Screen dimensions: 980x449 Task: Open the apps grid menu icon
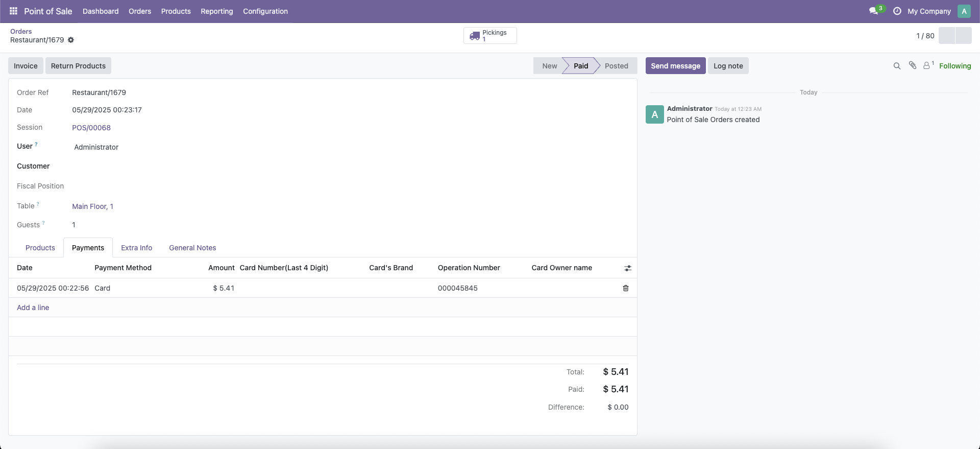[13, 11]
